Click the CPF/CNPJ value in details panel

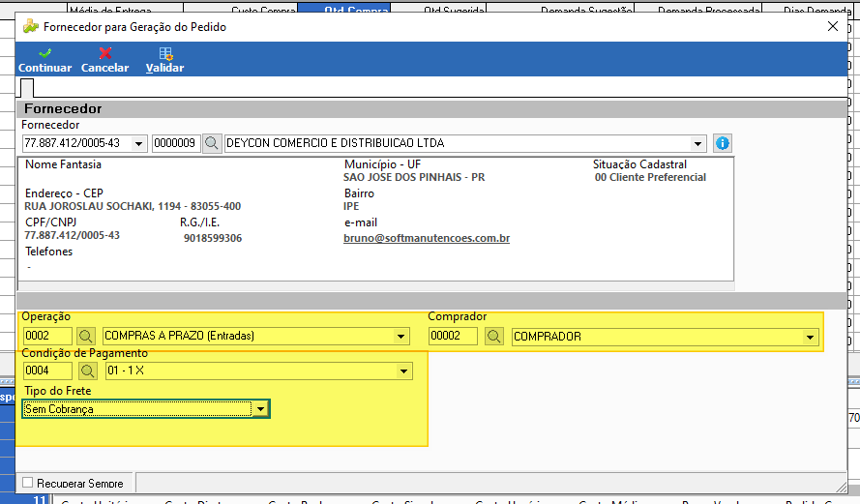coord(72,235)
